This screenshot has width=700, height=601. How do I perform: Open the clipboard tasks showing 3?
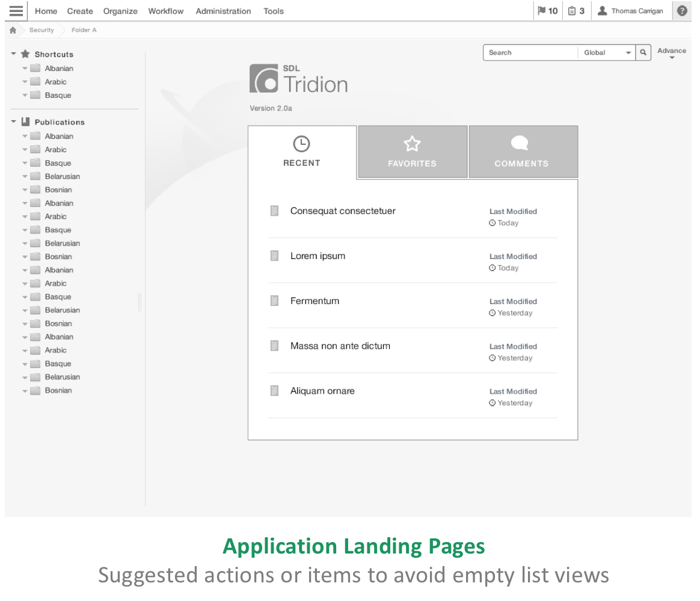[x=576, y=11]
